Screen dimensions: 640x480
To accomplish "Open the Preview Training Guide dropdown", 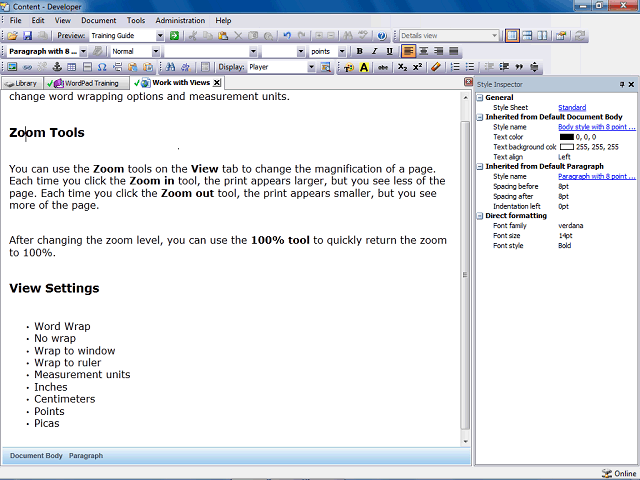I will (160, 36).
